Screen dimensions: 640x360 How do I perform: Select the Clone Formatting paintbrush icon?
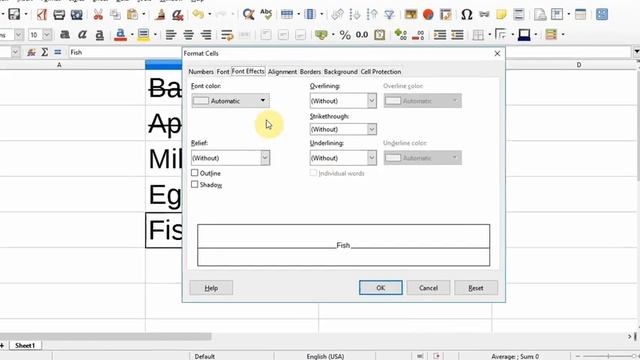pos(160,14)
